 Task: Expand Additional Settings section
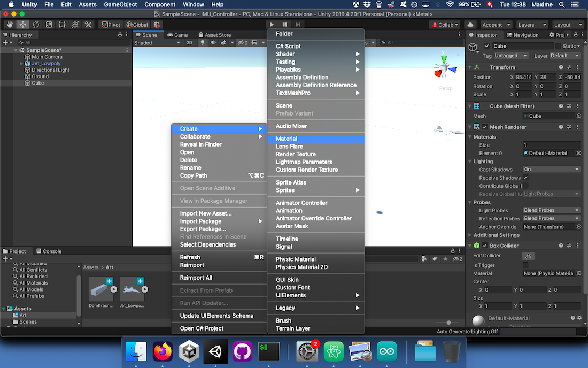pyautogui.click(x=470, y=235)
